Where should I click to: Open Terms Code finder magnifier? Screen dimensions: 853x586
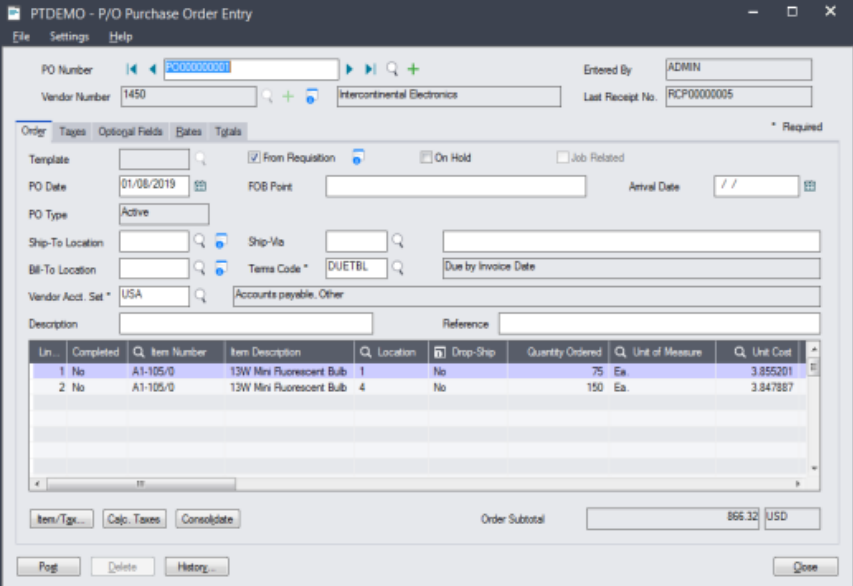[398, 268]
